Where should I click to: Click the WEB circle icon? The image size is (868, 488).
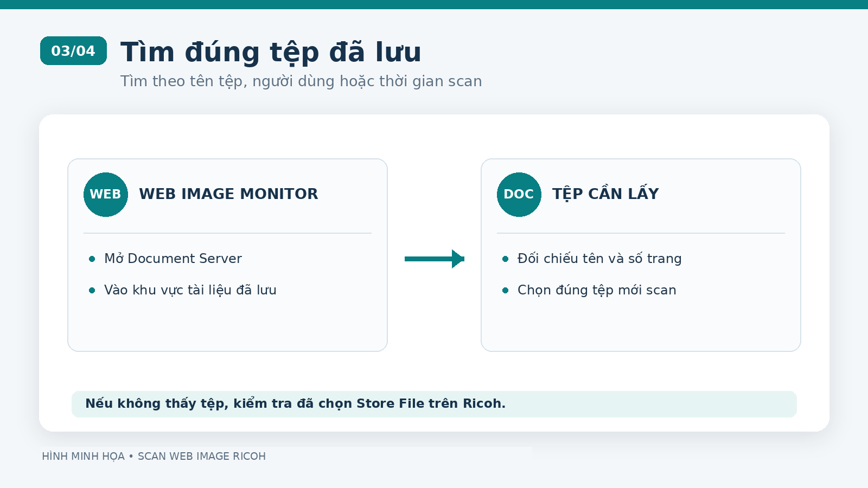106,195
